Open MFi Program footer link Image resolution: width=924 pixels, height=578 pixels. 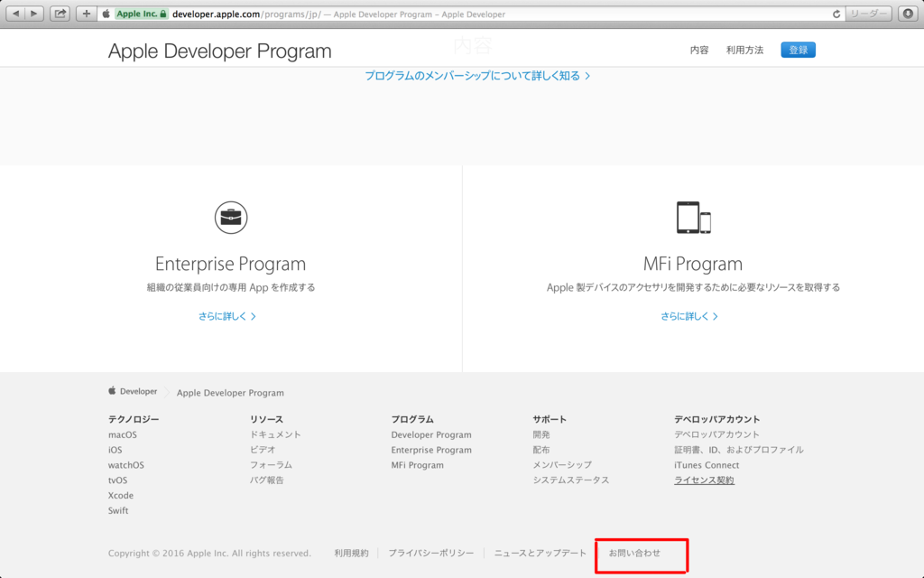click(x=417, y=465)
